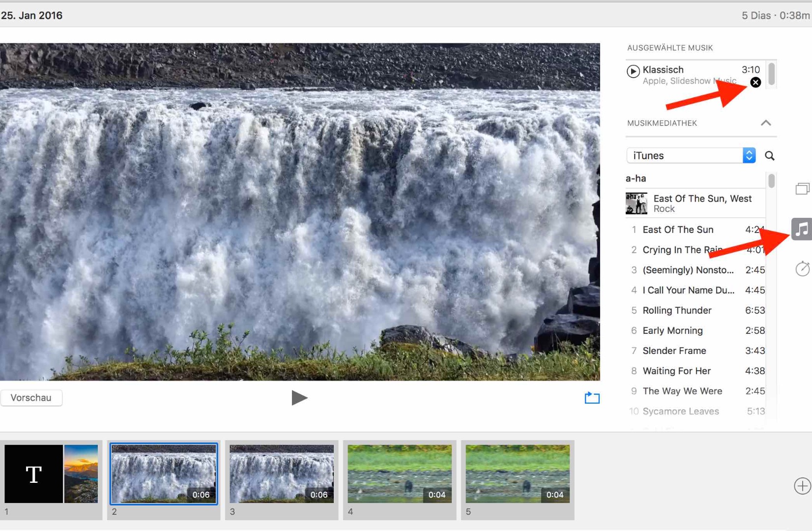812x531 pixels.
Task: Search the music library magnifier icon
Action: [770, 156]
